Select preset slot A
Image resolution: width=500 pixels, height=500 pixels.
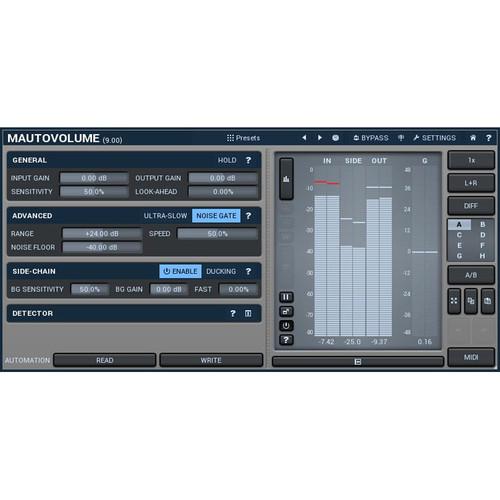pos(459,225)
